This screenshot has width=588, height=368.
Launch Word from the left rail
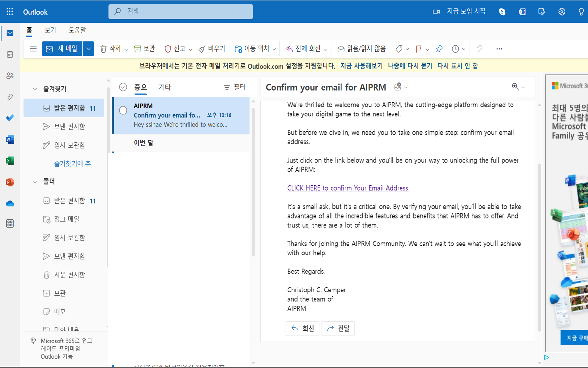tap(10, 140)
